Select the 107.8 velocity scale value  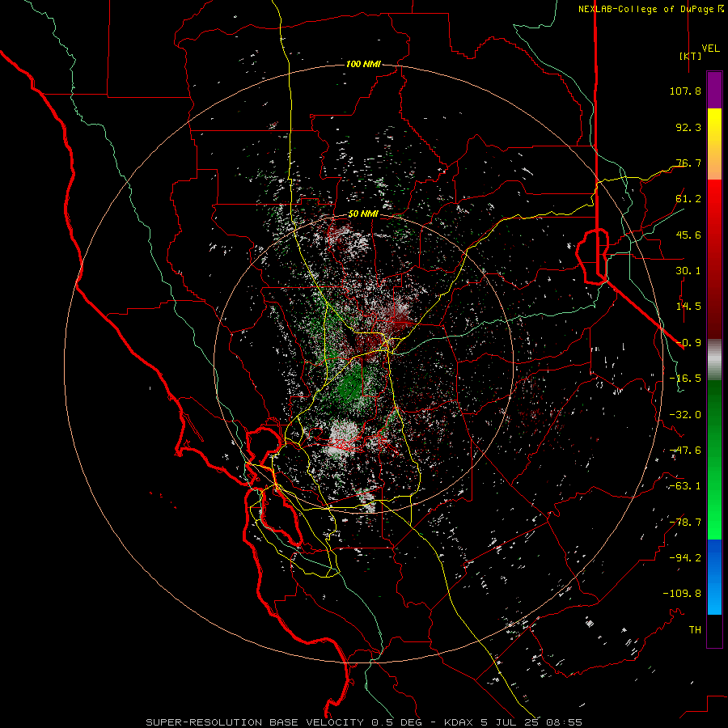(685, 91)
